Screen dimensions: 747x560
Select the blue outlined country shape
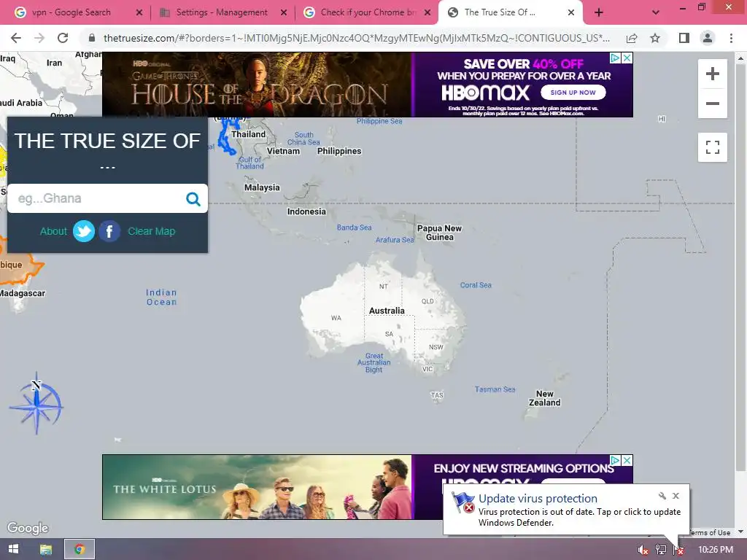point(228,137)
